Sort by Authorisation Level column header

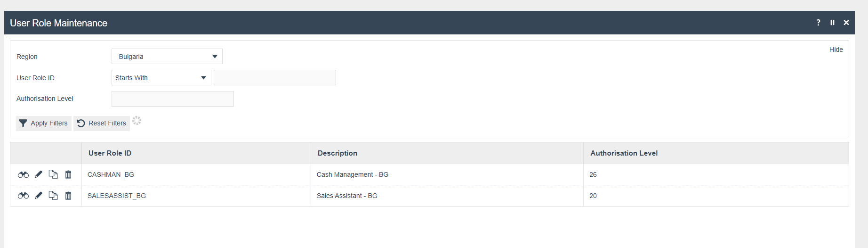coord(624,153)
